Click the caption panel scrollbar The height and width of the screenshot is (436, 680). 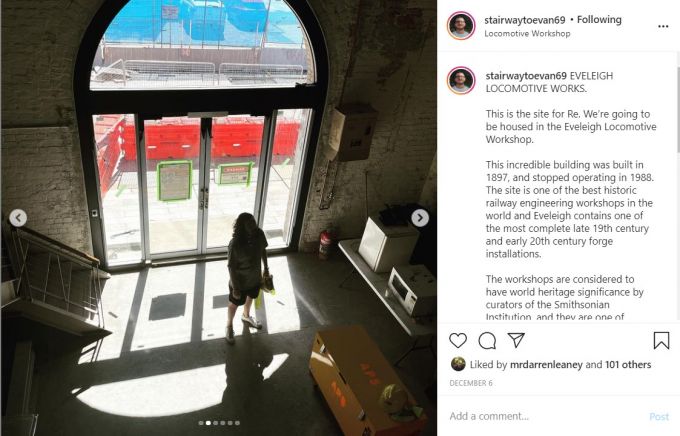coord(678,110)
